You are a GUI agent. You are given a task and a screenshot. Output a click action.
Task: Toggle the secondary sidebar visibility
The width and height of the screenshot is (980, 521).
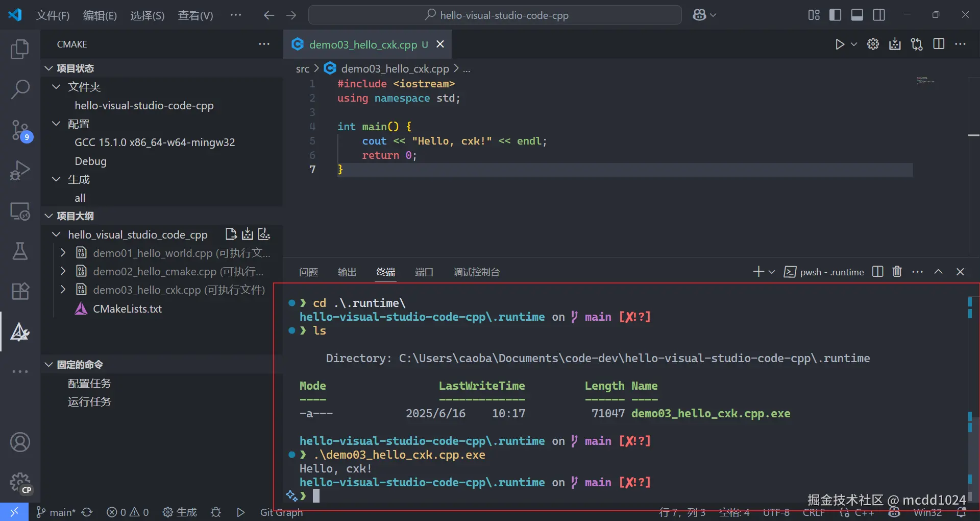[x=879, y=15]
